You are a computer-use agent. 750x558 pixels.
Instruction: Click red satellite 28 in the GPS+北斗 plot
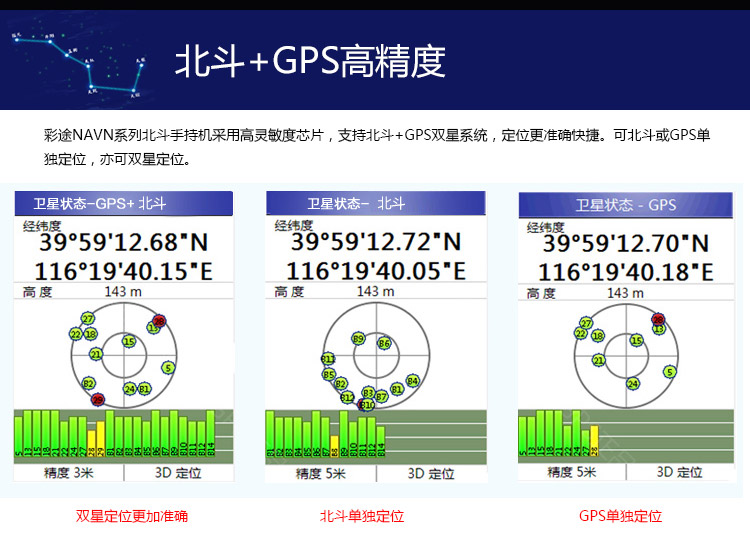[x=159, y=321]
